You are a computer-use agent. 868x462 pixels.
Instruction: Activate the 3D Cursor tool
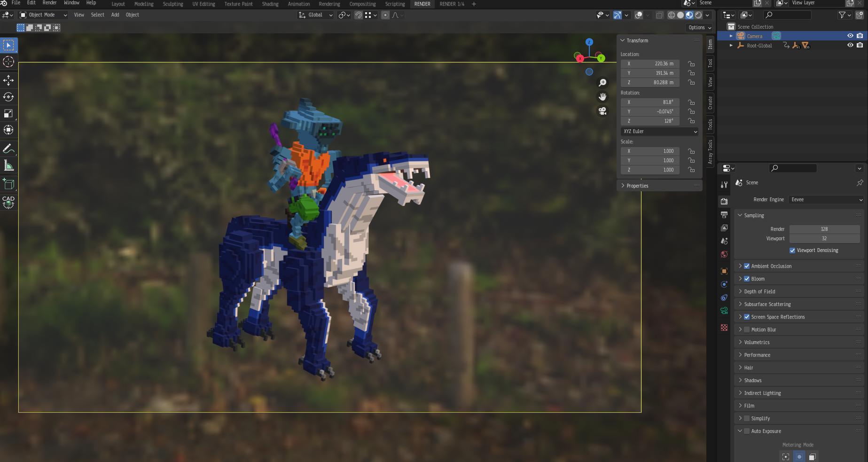pos(8,62)
